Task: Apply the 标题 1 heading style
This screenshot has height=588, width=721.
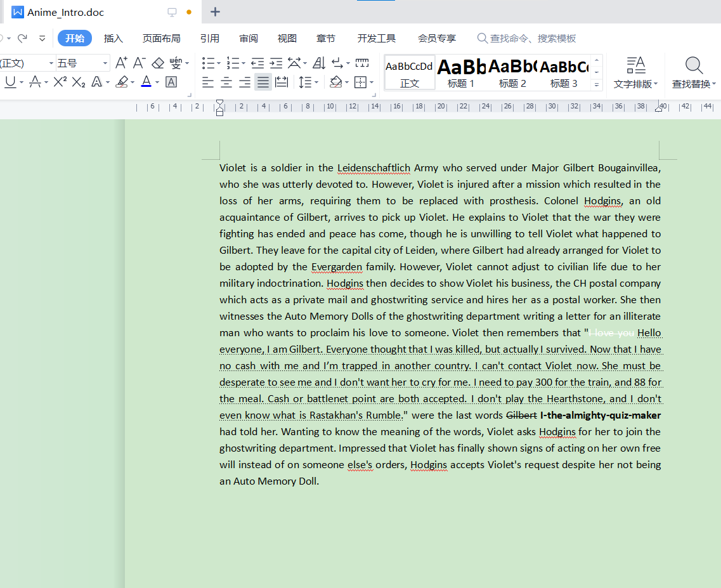Action: (x=461, y=72)
